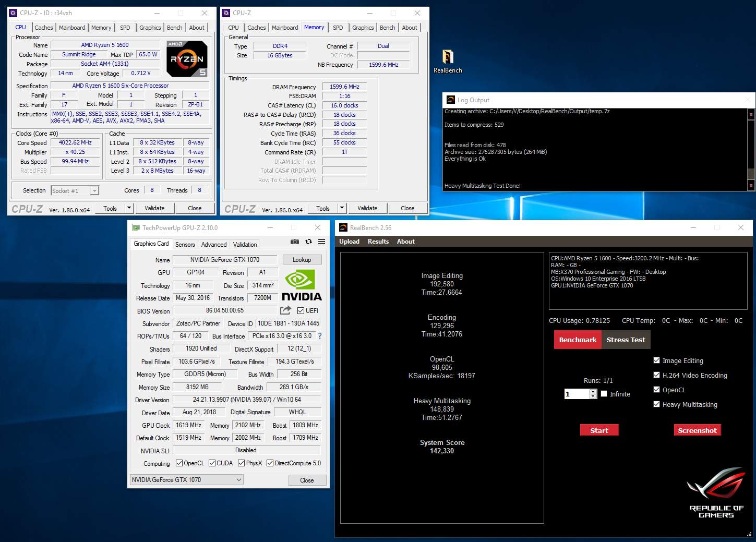Viewport: 756px width, 542px height.
Task: Click the NVIDIA logo in GPU-Z
Action: [302, 285]
